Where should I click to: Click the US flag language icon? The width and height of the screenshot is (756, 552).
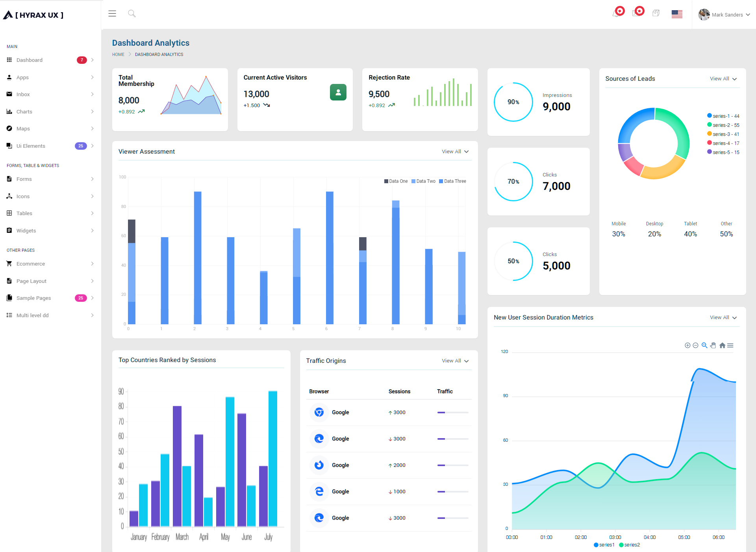click(x=677, y=14)
